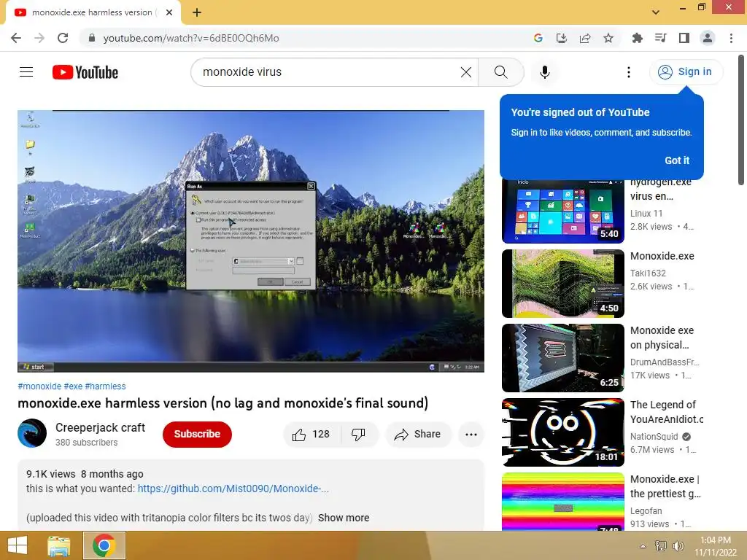The width and height of the screenshot is (747, 560).
Task: Submit search with magnifier button
Action: pyautogui.click(x=500, y=72)
